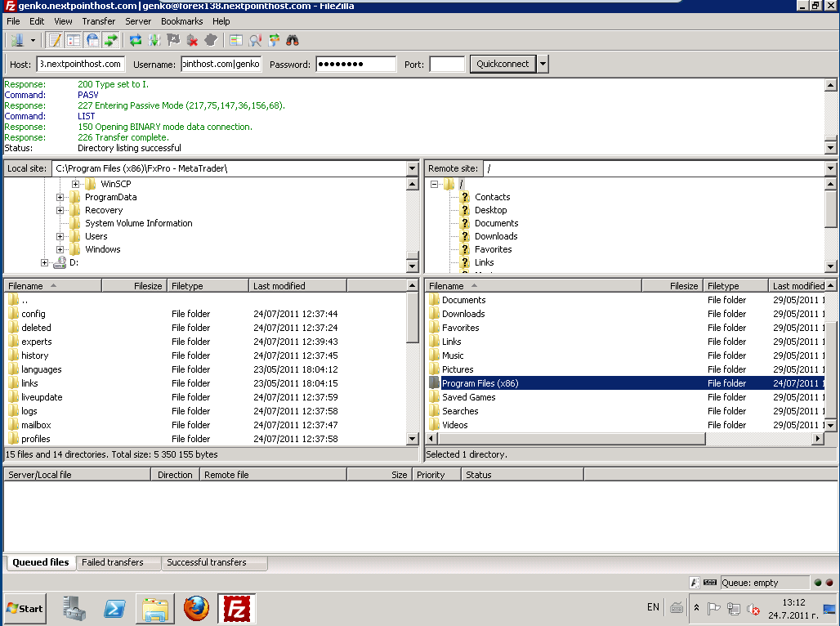This screenshot has width=840, height=626.
Task: Toggle local directory tree display button
Action: pyautogui.click(x=74, y=40)
